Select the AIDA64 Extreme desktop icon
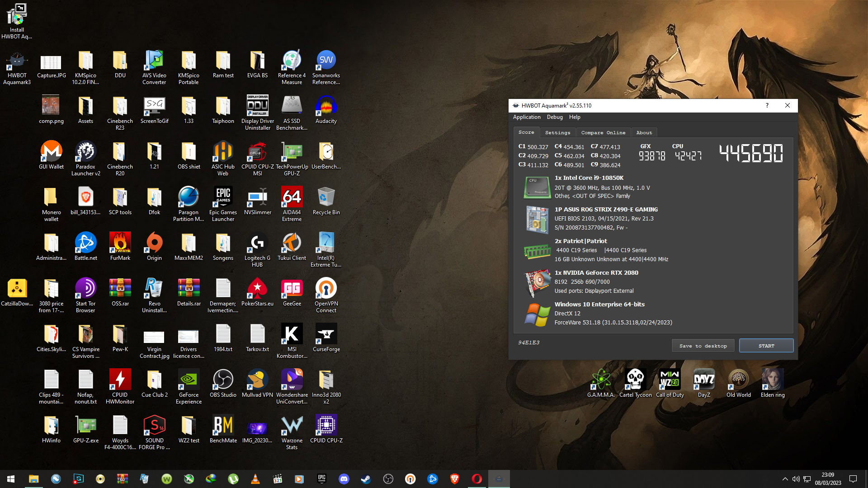 pyautogui.click(x=292, y=204)
